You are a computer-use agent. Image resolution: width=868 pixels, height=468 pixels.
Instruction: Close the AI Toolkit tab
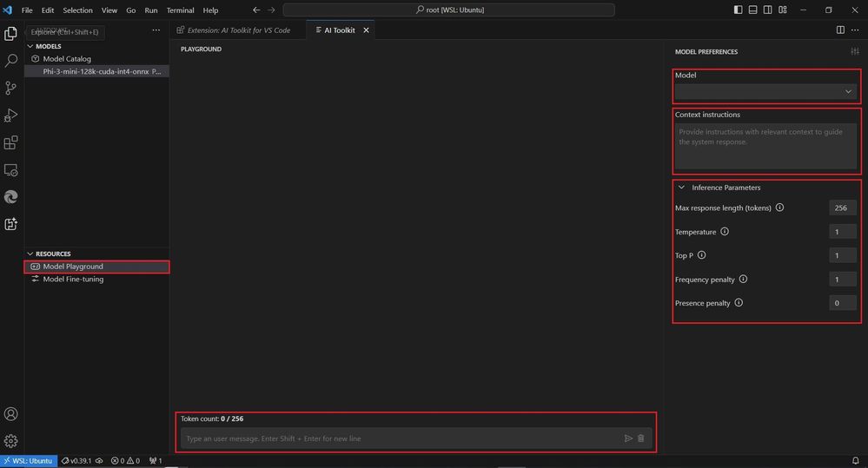pyautogui.click(x=366, y=30)
